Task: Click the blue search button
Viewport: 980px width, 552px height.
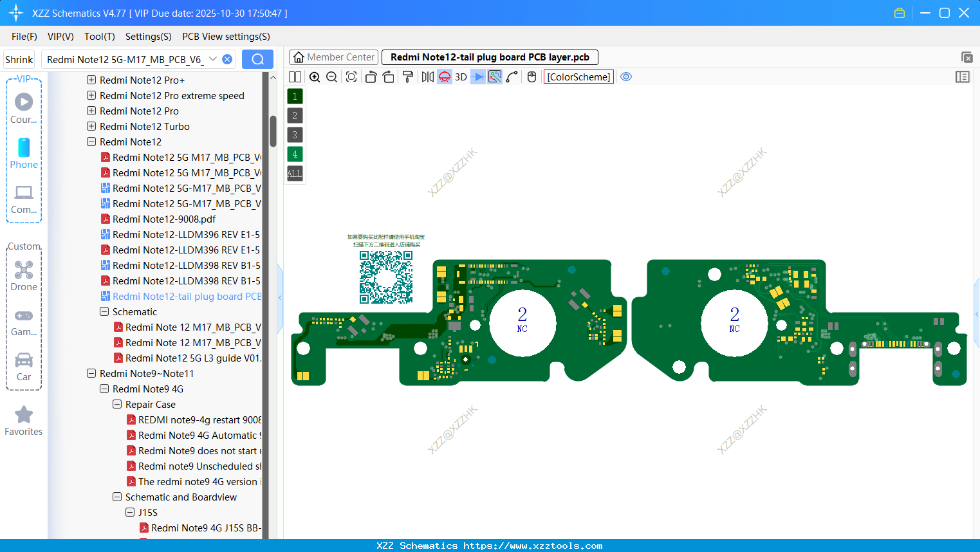Action: (x=257, y=59)
